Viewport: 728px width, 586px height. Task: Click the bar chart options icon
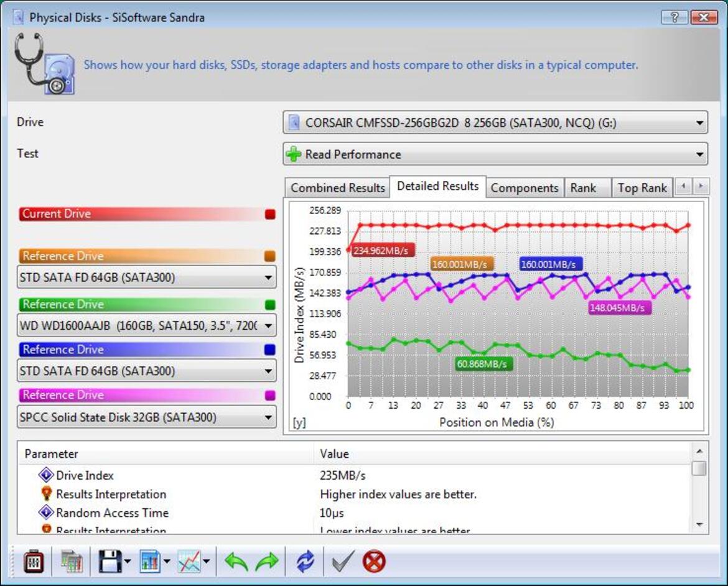coord(150,562)
